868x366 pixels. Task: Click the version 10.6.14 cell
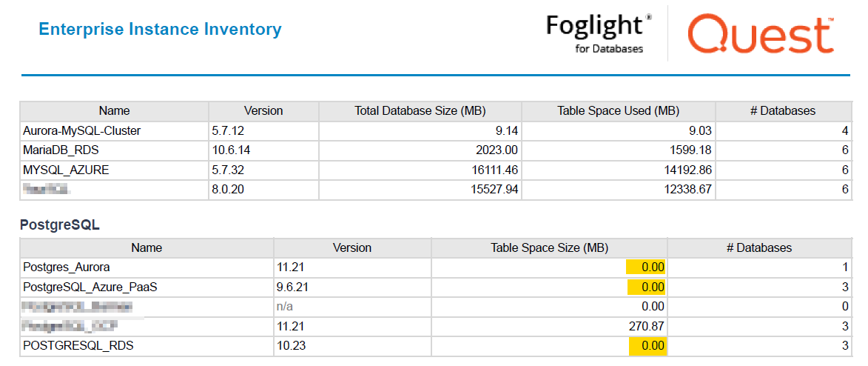click(x=263, y=150)
